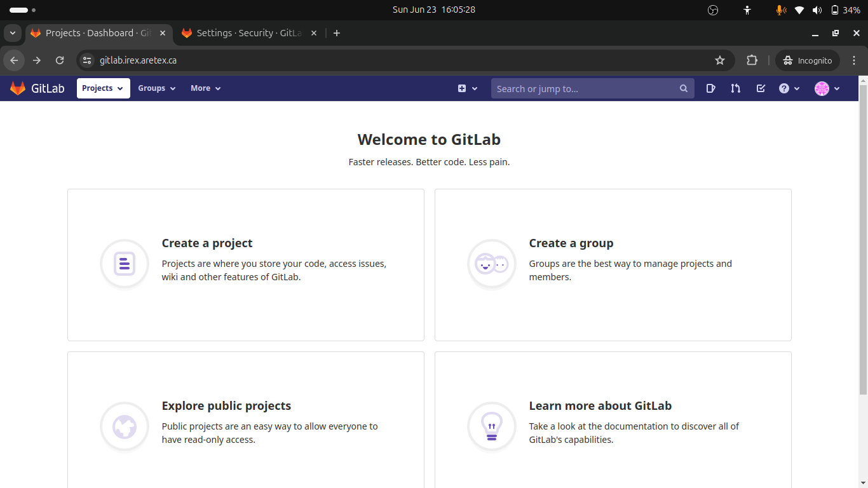Screen dimensions: 868x488
Task: Open the Groups dropdown menu
Action: coord(156,88)
